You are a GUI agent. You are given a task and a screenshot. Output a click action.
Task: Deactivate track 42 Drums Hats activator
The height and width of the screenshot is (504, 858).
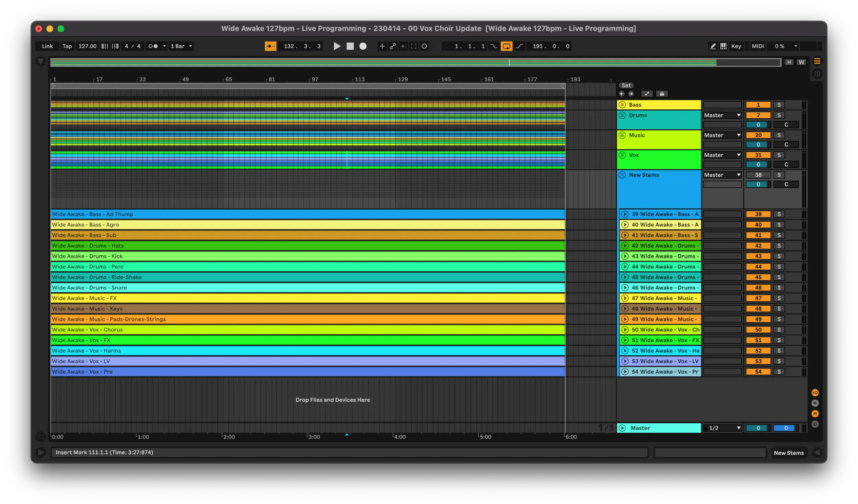point(758,246)
